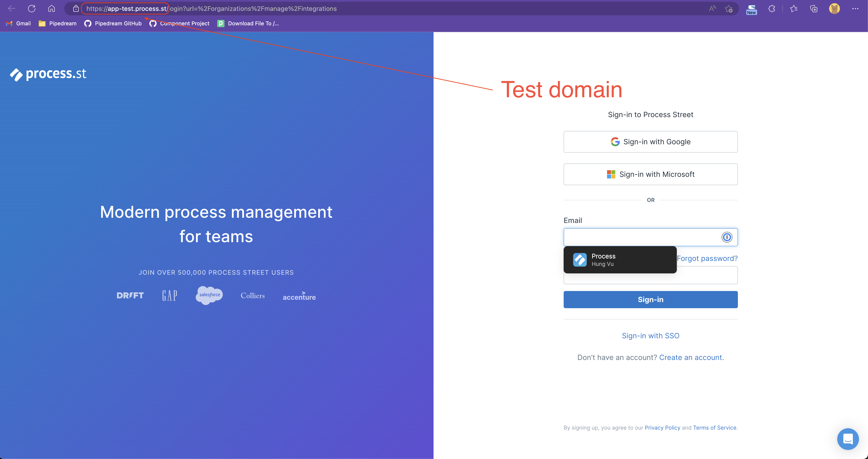Click the Forgot password? link
The width and height of the screenshot is (868, 459).
pos(707,258)
